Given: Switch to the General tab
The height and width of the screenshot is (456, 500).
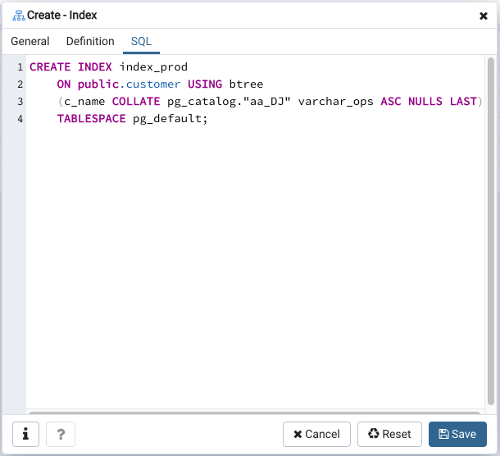Looking at the screenshot, I should 30,41.
